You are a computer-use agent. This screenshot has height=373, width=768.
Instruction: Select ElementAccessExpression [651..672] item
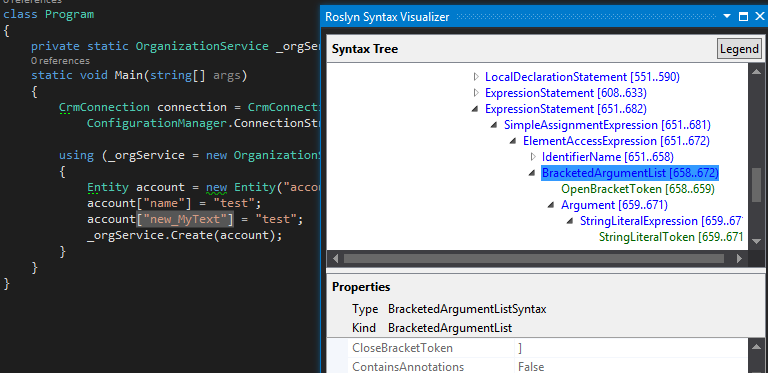click(x=616, y=141)
